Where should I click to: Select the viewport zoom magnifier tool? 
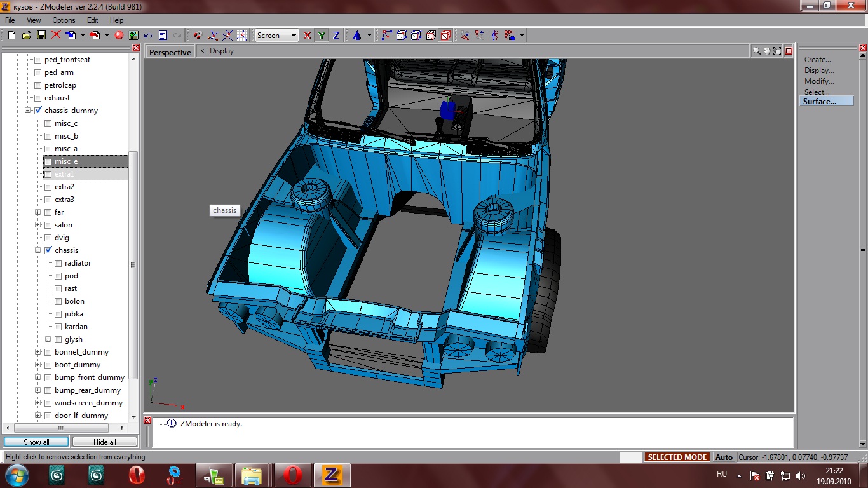pyautogui.click(x=756, y=51)
